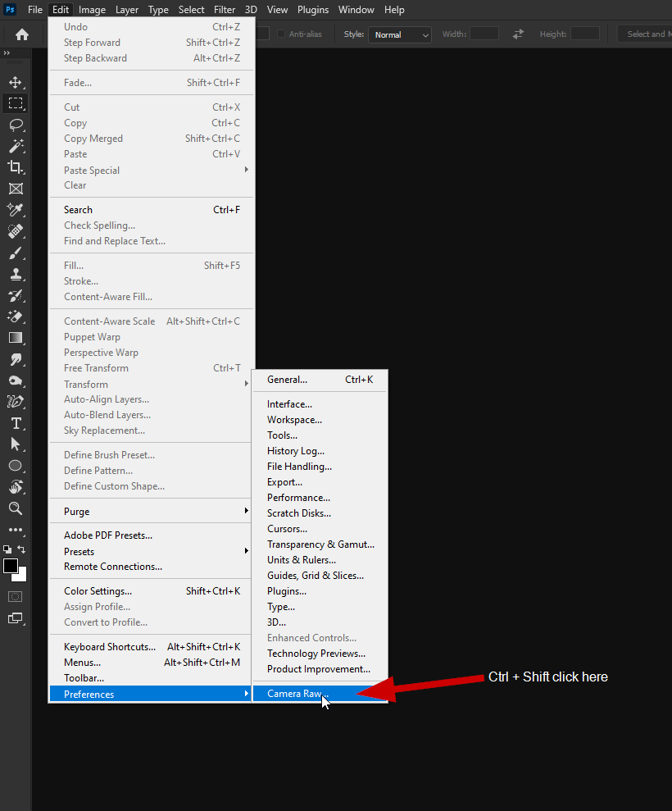Open the Style dropdown in options bar
This screenshot has width=672, height=811.
click(x=399, y=34)
